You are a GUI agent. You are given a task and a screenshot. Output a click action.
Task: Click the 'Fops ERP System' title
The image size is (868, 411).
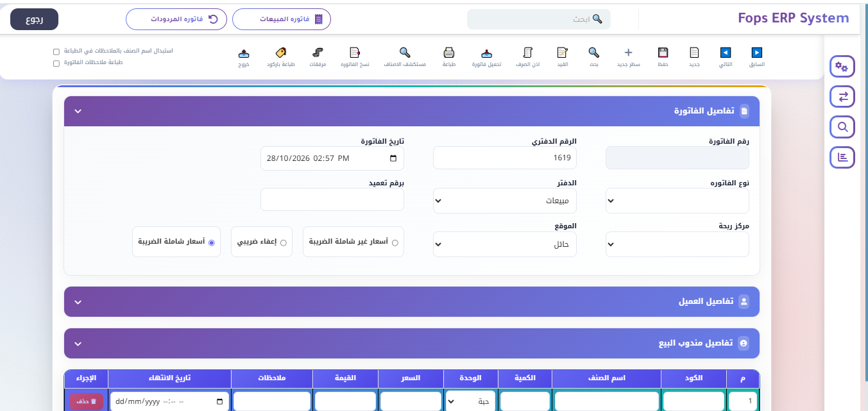[x=794, y=18]
